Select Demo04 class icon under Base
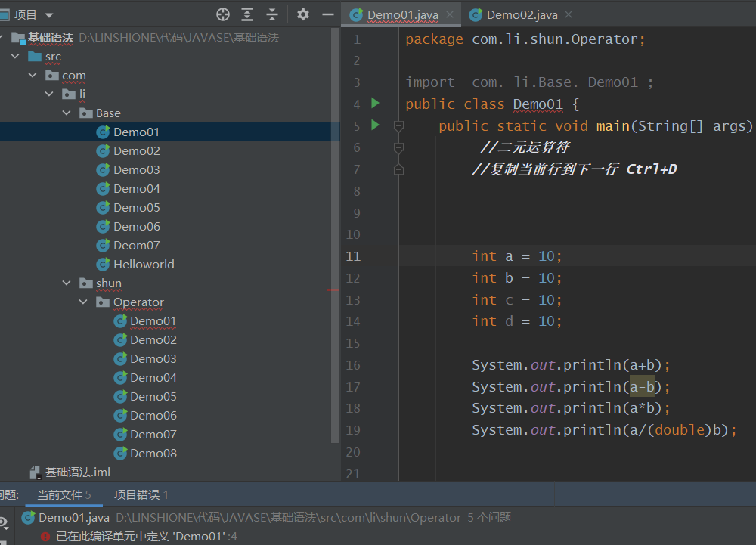756x545 pixels. click(x=103, y=188)
